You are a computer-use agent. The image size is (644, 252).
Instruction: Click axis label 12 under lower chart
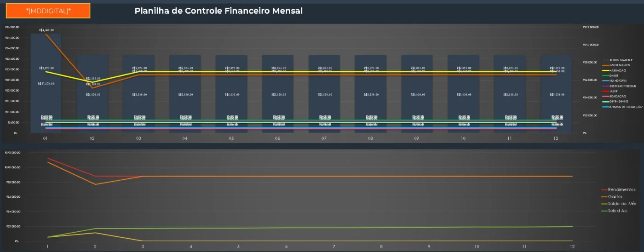pyautogui.click(x=572, y=246)
